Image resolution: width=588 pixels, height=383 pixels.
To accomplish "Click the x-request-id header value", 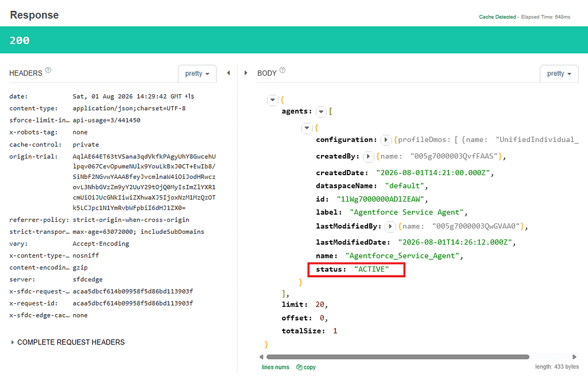I will pos(133,303).
